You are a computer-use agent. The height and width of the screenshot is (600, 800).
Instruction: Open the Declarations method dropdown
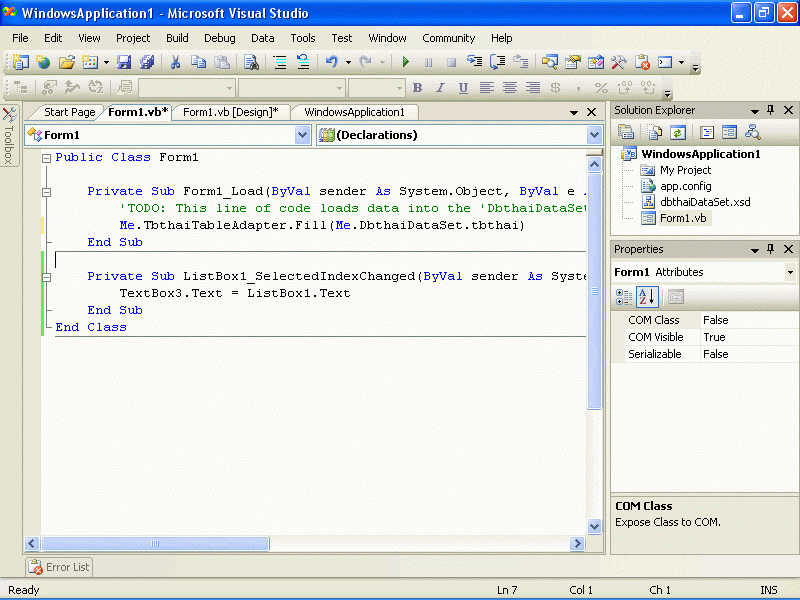594,135
